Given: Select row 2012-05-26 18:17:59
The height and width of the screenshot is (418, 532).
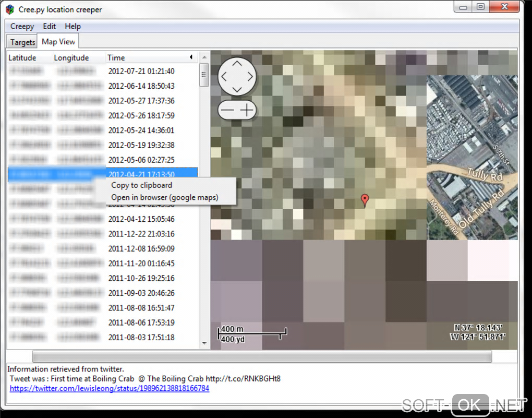Looking at the screenshot, I should click(x=102, y=115).
